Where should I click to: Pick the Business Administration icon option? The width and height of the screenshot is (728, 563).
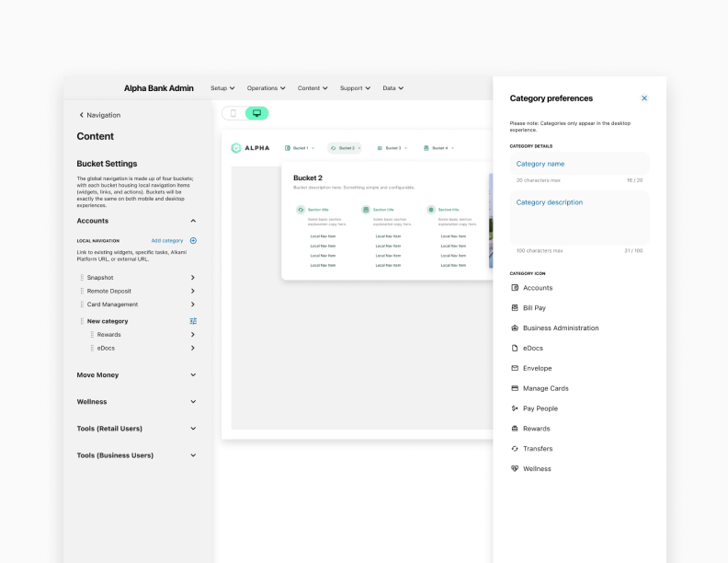pyautogui.click(x=560, y=328)
